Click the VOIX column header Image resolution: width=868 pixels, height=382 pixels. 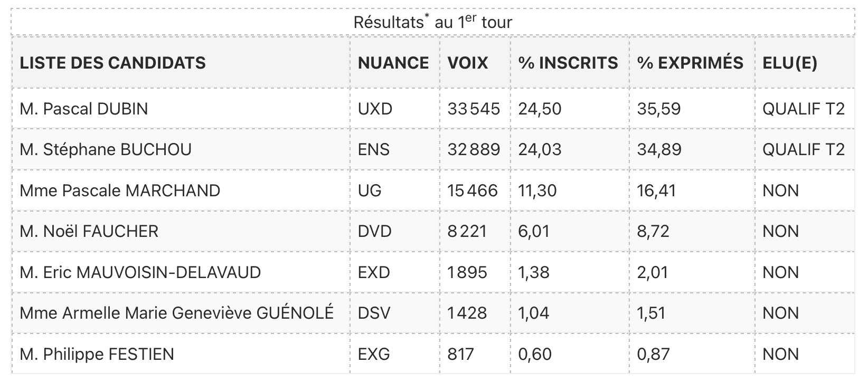pos(468,63)
